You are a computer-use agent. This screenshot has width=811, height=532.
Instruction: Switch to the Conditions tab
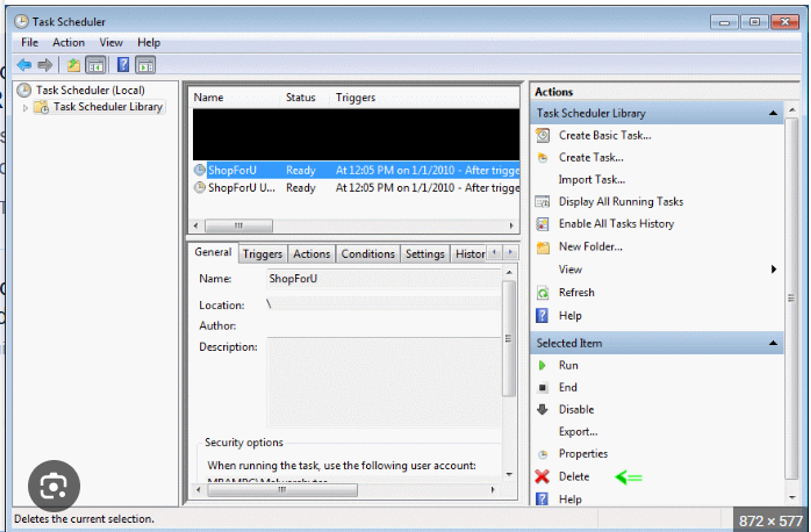point(368,254)
